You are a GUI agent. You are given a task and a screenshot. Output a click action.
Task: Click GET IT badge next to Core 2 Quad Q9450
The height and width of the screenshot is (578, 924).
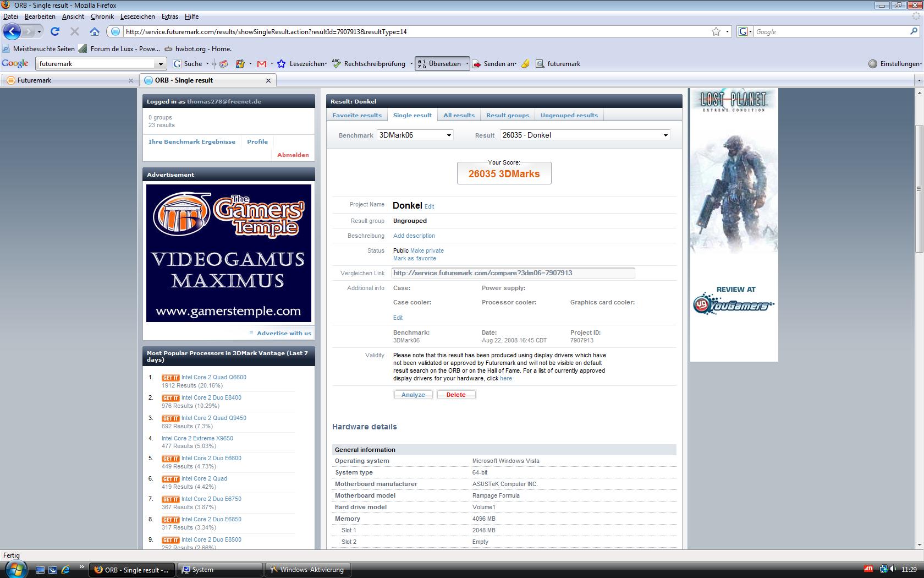pyautogui.click(x=170, y=418)
